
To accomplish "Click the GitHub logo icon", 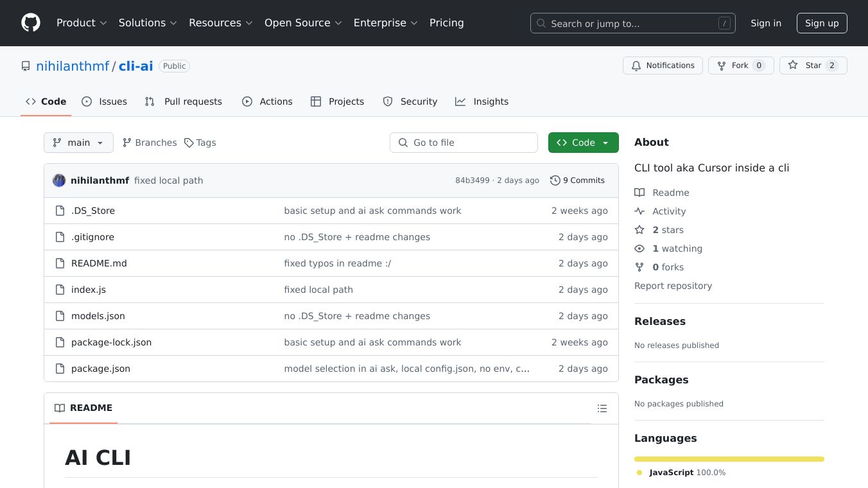I will click(31, 23).
